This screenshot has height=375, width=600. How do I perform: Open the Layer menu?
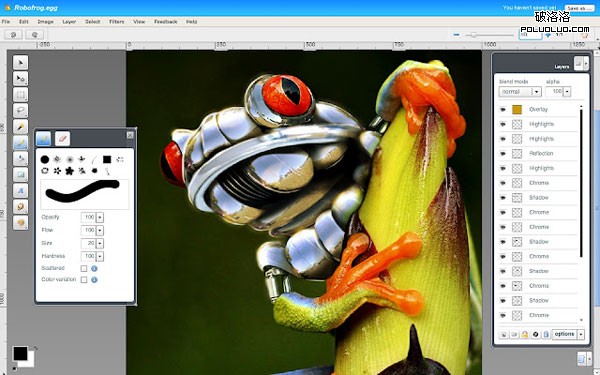[x=69, y=22]
